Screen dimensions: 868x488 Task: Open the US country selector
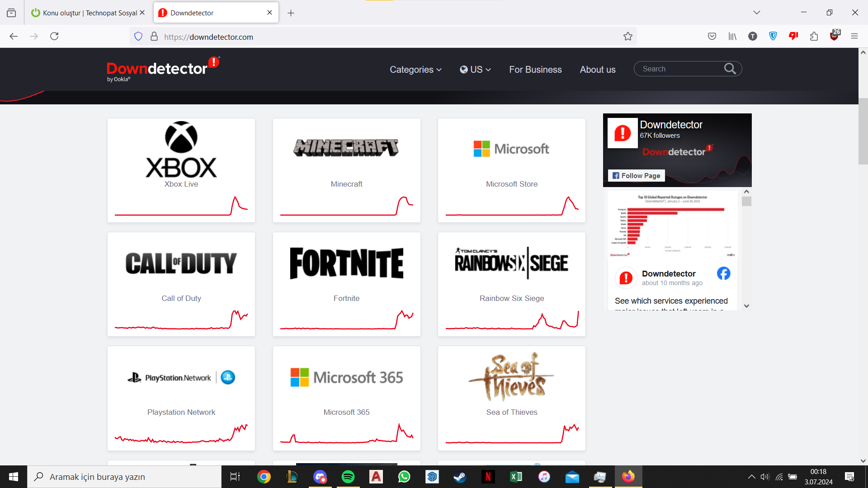coord(475,70)
